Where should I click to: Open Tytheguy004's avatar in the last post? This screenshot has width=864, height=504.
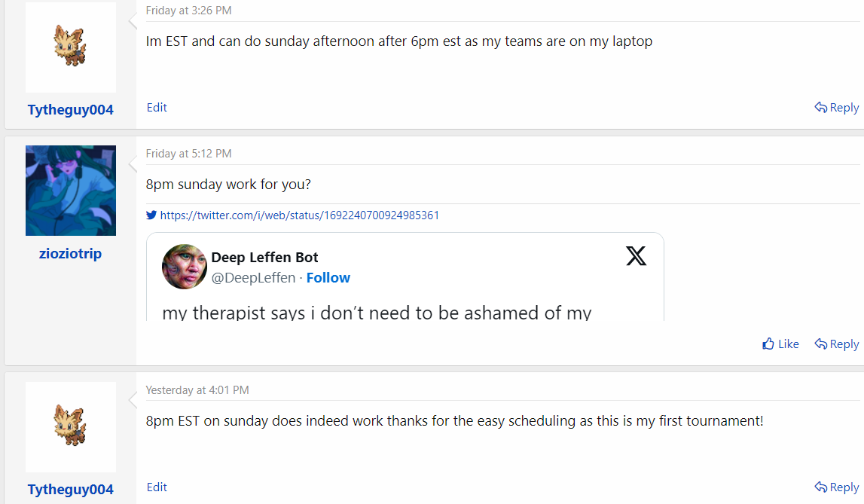click(x=71, y=426)
